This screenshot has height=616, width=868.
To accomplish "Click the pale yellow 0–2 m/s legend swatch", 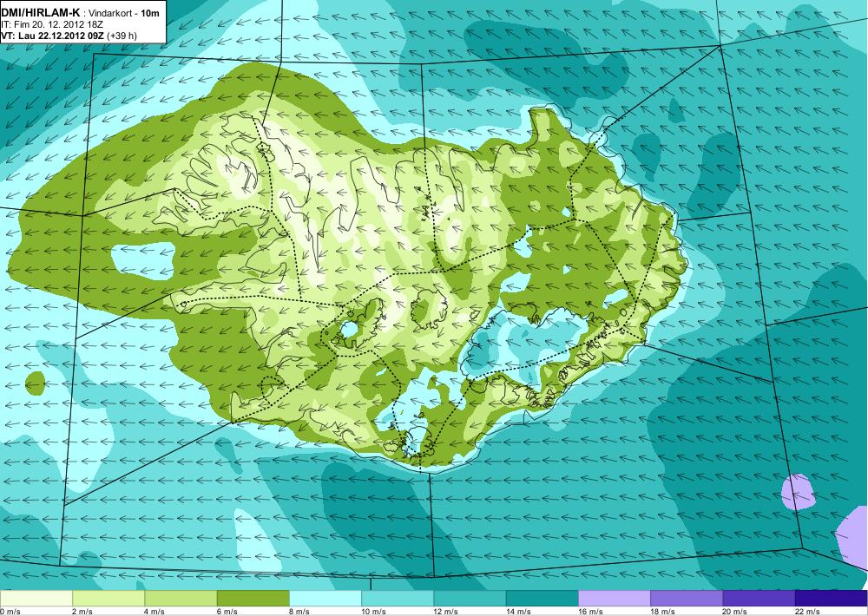I will pyautogui.click(x=36, y=598).
